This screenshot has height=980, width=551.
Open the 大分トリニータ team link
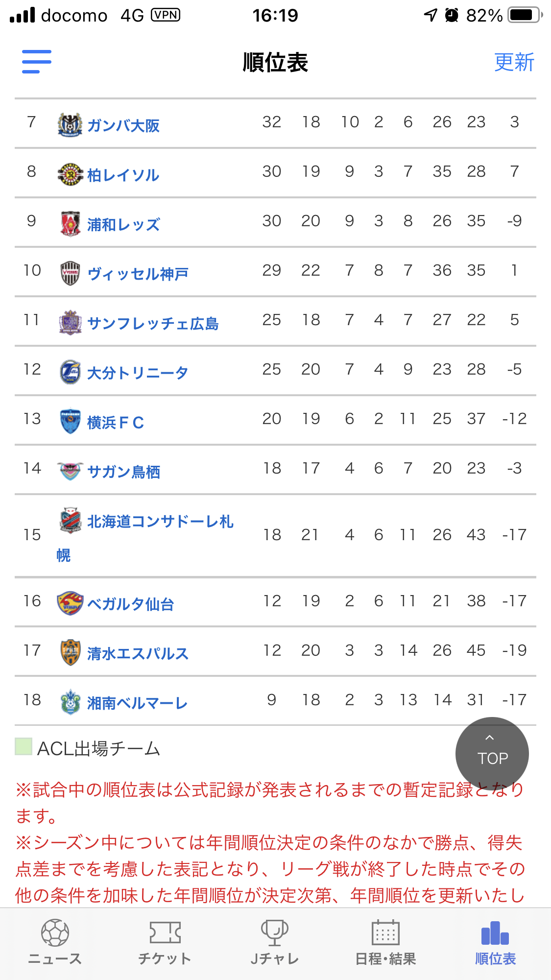(x=138, y=373)
